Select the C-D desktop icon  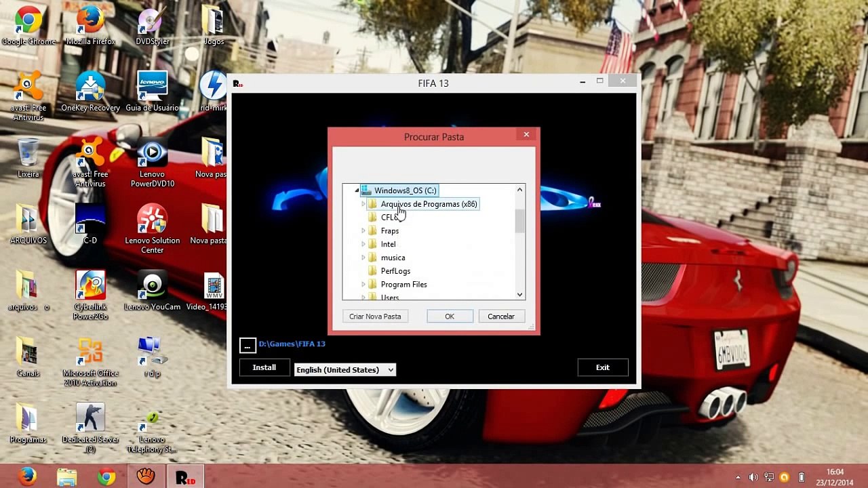click(90, 224)
